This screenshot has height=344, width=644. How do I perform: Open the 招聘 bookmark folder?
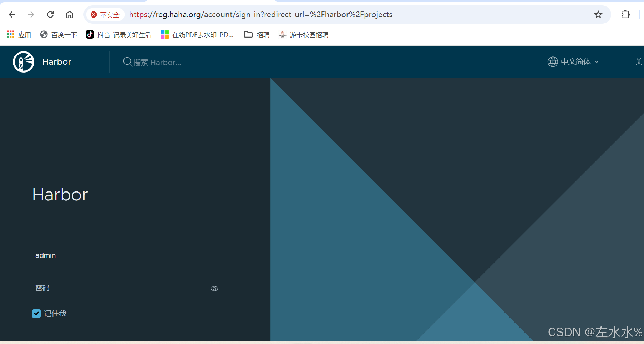257,35
